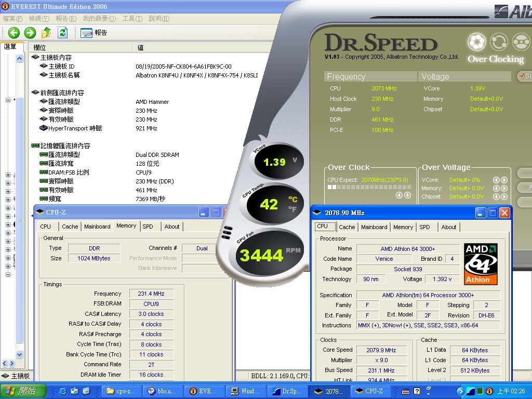Switch to SPD tab in memory CPU-Z

point(148,227)
